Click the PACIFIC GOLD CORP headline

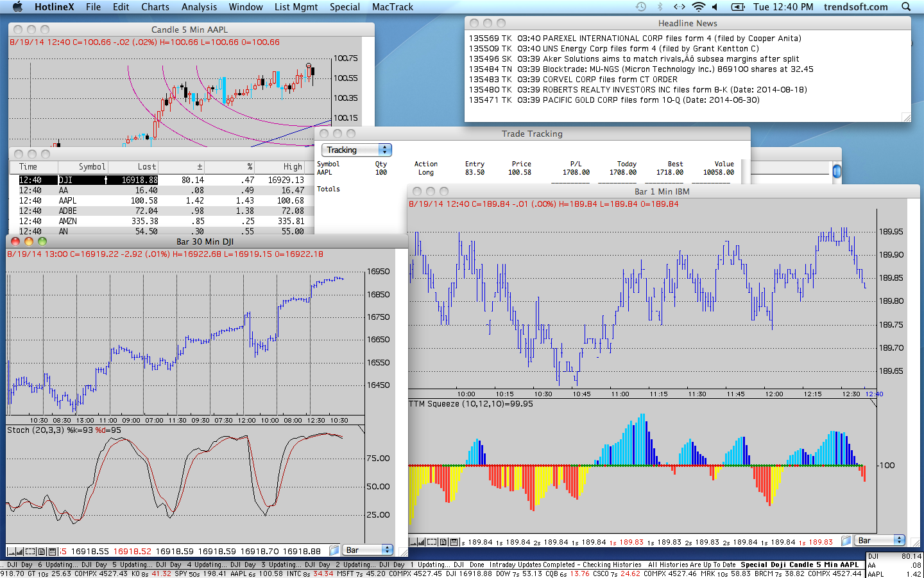pyautogui.click(x=614, y=100)
